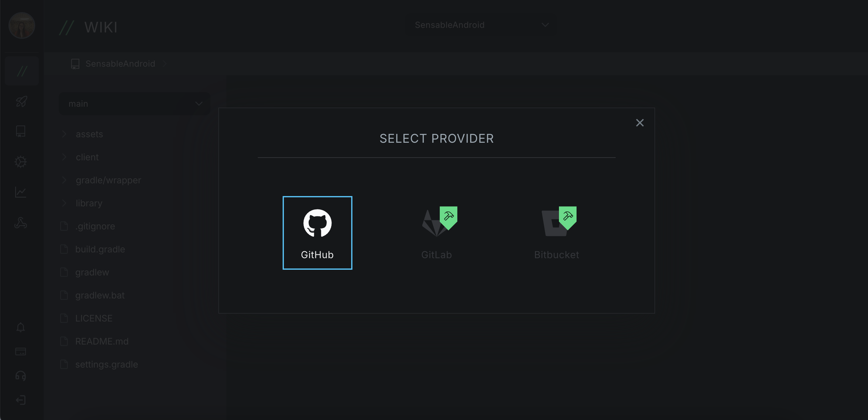Open the Notifications panel
This screenshot has width=868, height=420.
point(22,328)
